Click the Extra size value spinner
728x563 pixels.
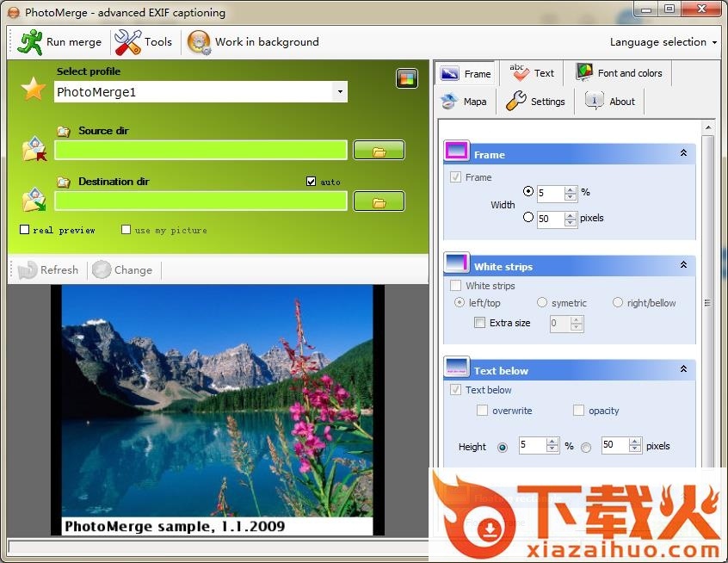click(577, 324)
